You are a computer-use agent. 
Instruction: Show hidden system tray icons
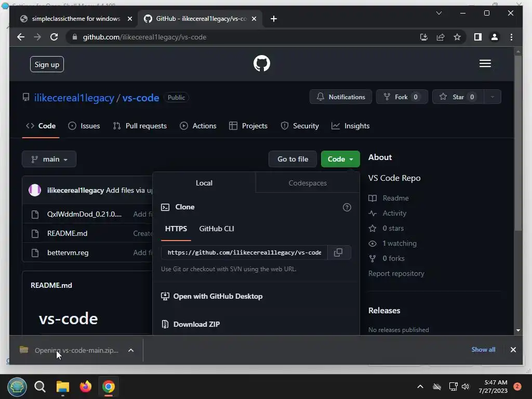click(420, 387)
